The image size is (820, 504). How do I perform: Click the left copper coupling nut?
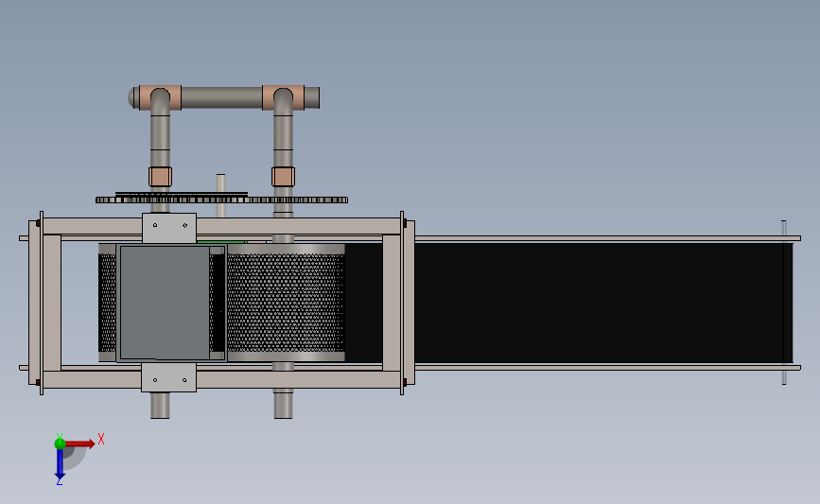tap(160, 177)
